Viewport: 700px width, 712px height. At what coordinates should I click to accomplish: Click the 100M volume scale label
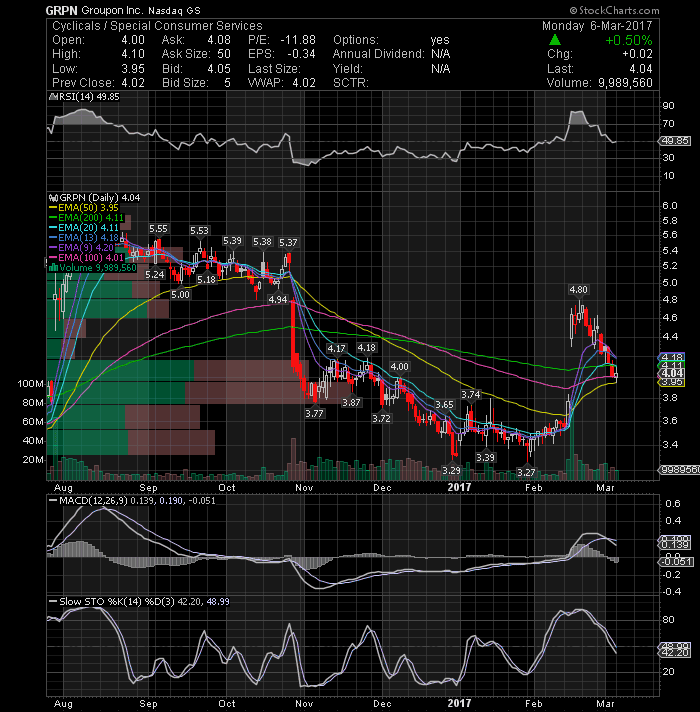click(x=30, y=384)
